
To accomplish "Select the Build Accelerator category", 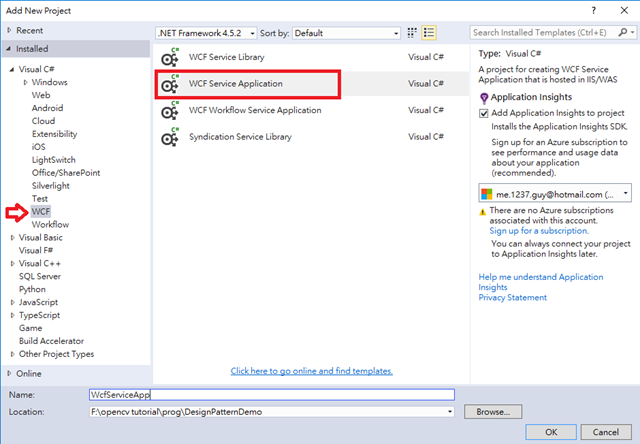I will 51,341.
